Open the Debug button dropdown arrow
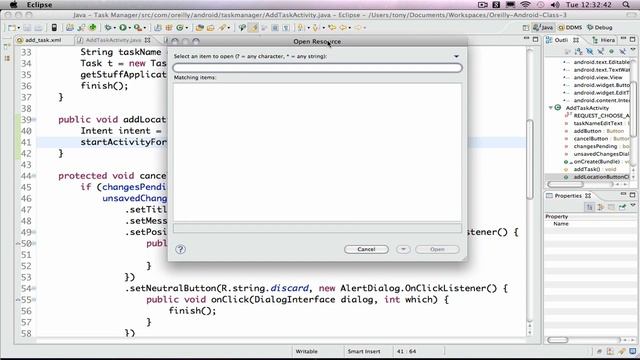 [114, 28]
